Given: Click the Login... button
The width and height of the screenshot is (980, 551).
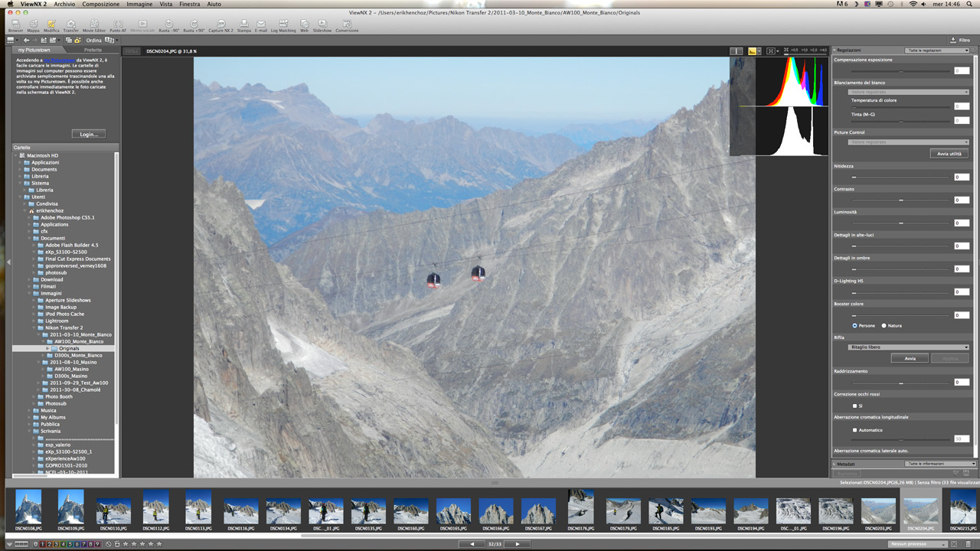Looking at the screenshot, I should (x=89, y=134).
